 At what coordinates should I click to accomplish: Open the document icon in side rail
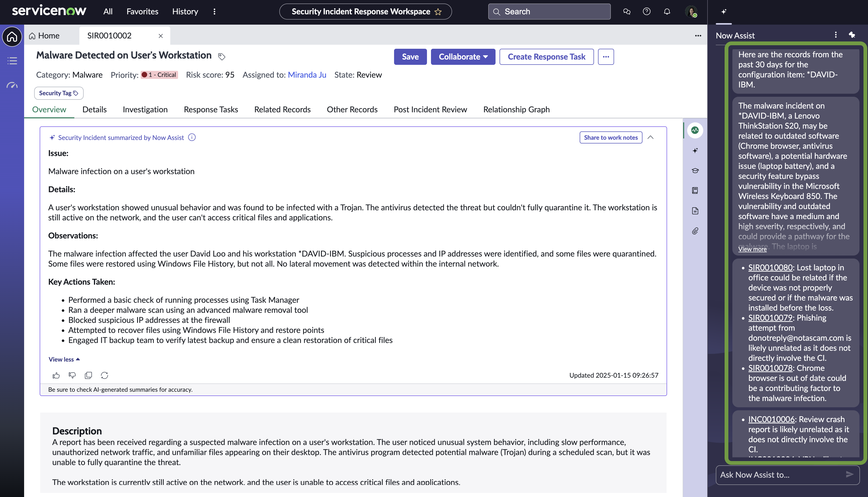(695, 211)
